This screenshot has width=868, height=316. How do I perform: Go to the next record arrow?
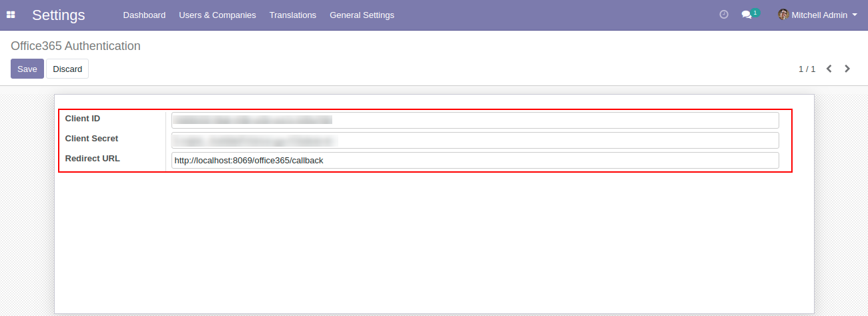(847, 69)
